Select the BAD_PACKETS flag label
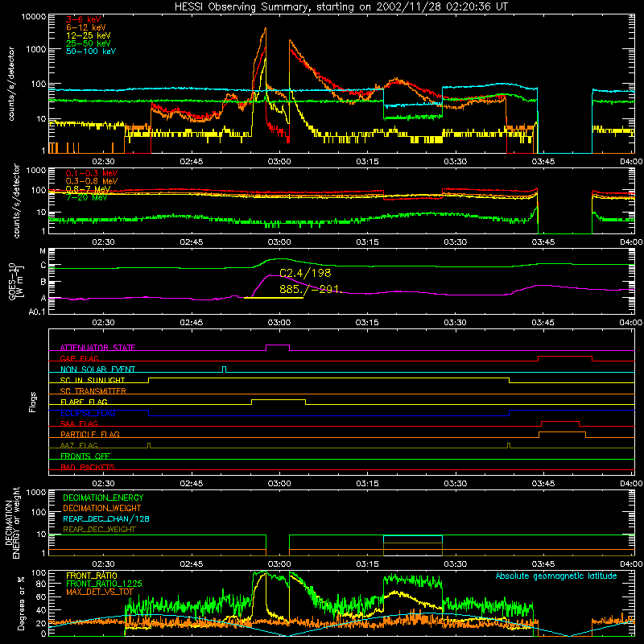The height and width of the screenshot is (644, 644). (88, 467)
